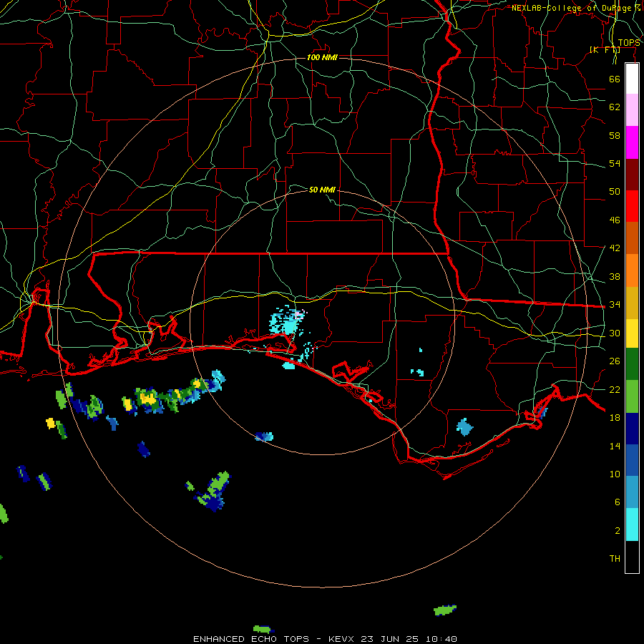The image size is (644, 644).
Task: Click the medium blue legend swatch
Action: click(x=632, y=460)
